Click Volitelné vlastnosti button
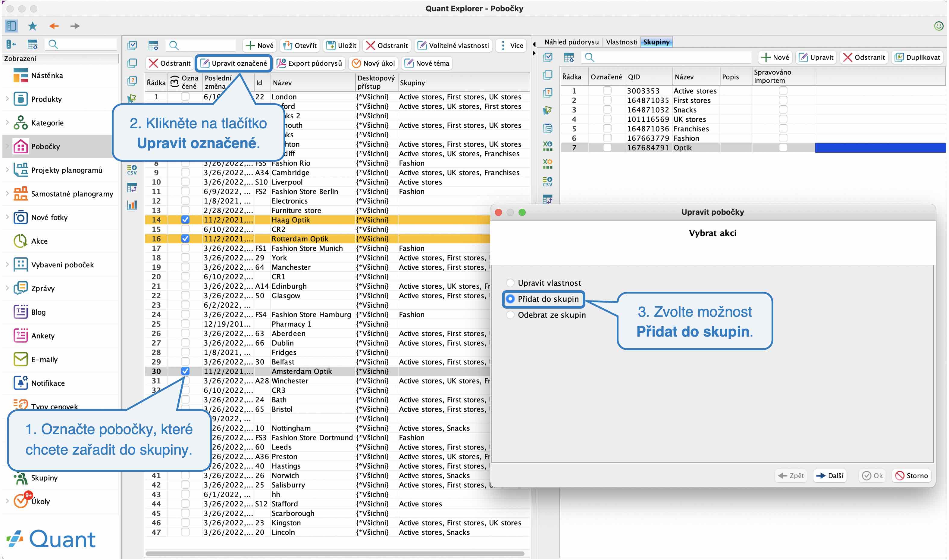949x560 pixels. 454,46
